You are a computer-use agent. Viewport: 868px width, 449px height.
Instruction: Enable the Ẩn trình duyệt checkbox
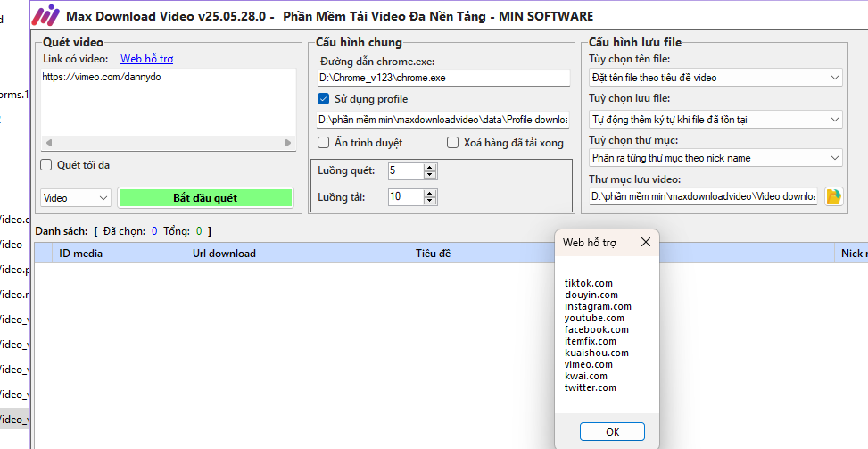point(324,142)
